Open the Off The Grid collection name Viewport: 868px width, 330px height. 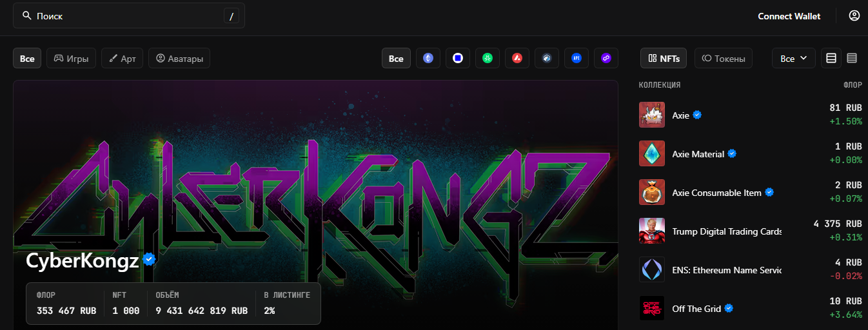696,309
